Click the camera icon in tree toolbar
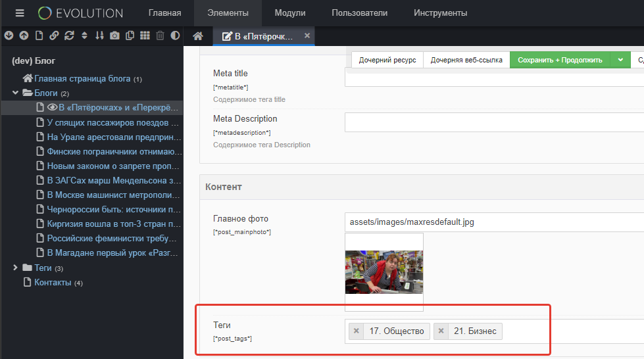 point(115,36)
